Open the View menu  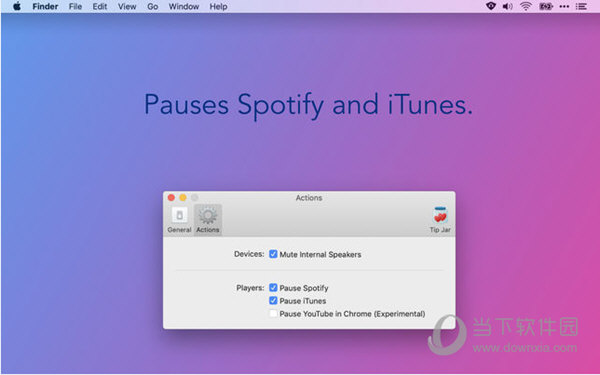[127, 7]
